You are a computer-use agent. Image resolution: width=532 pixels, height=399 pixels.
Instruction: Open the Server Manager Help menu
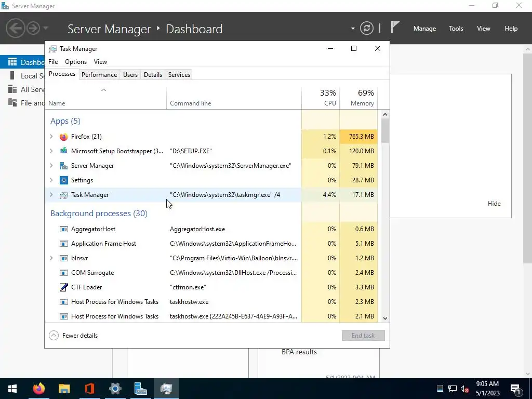(x=511, y=29)
